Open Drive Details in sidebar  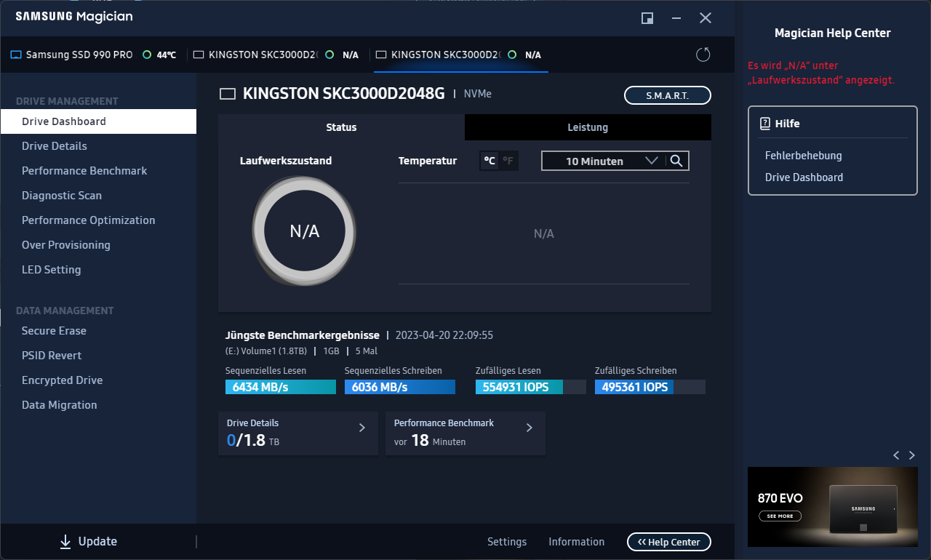98,146
